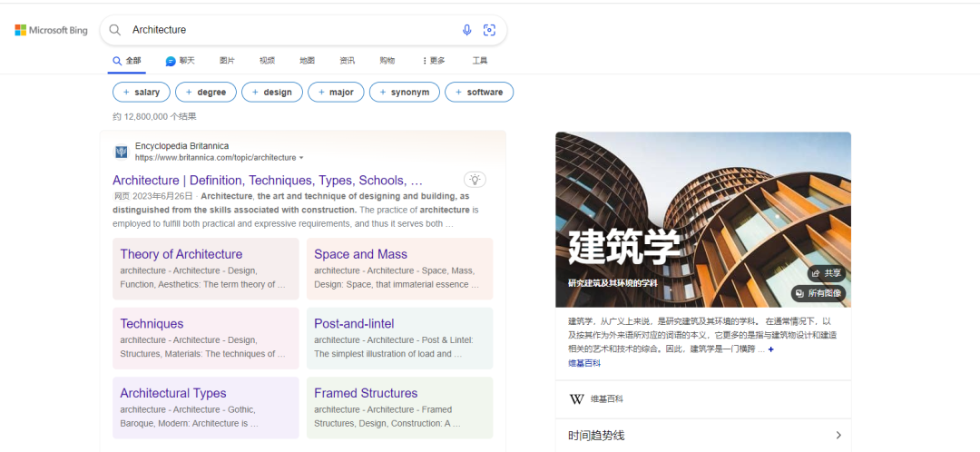Expand description with blue plus icon
The height and width of the screenshot is (452, 980).
click(770, 349)
